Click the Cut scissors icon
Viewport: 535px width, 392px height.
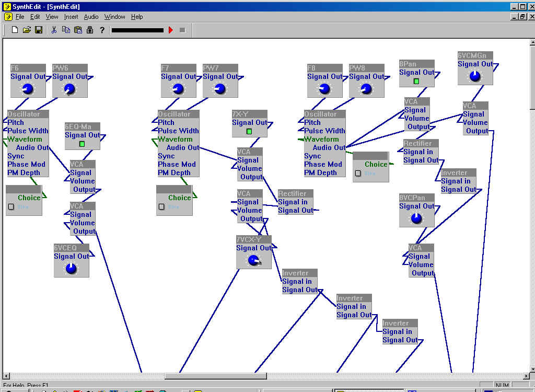tap(53, 30)
